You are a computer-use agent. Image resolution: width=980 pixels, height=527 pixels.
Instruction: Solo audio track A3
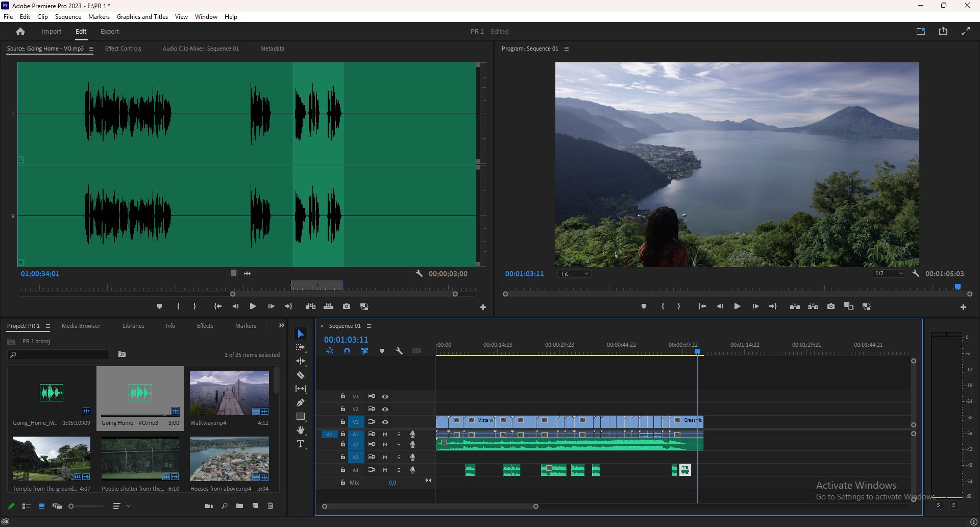tap(399, 458)
